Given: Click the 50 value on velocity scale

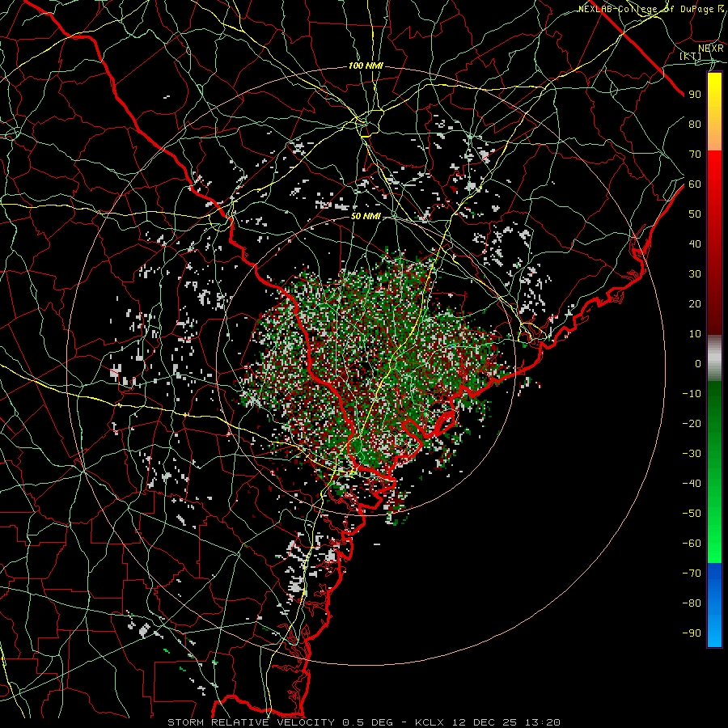Looking at the screenshot, I should click(x=695, y=214).
